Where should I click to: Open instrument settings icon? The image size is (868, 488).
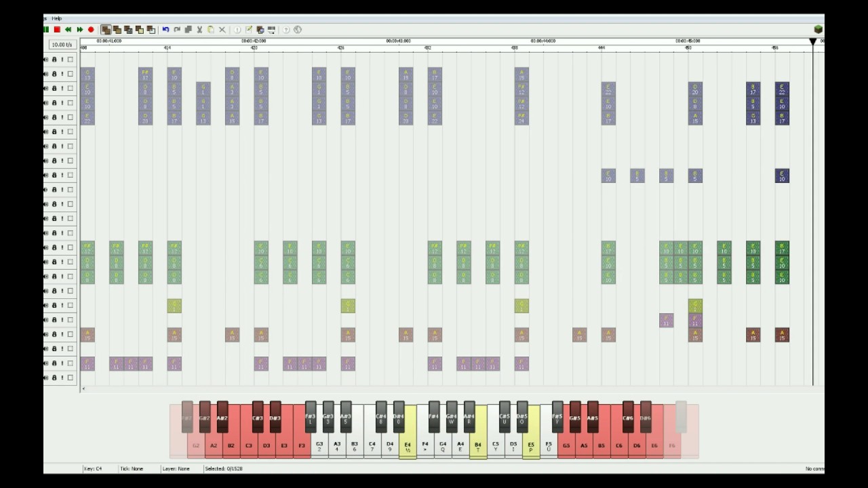260,30
